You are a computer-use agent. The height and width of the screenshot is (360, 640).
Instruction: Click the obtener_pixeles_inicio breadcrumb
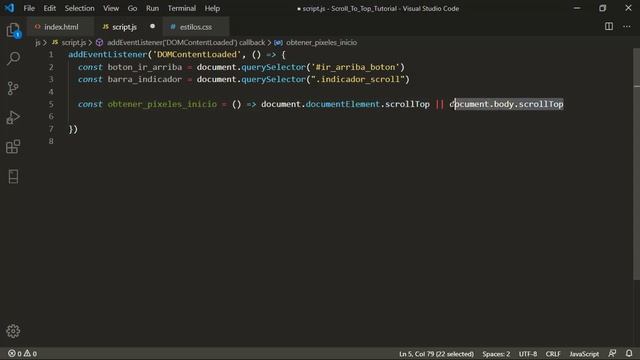pyautogui.click(x=316, y=42)
